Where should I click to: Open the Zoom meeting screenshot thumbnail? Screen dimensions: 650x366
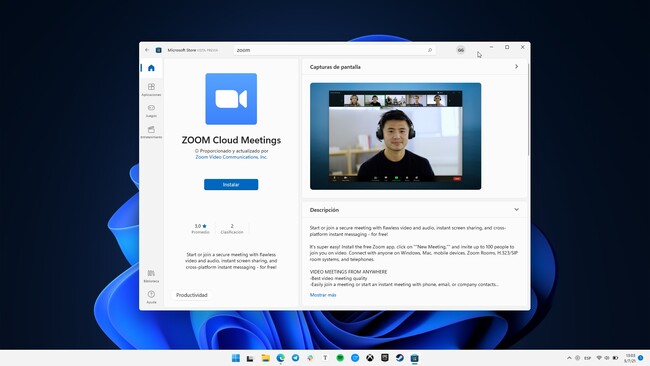[395, 136]
